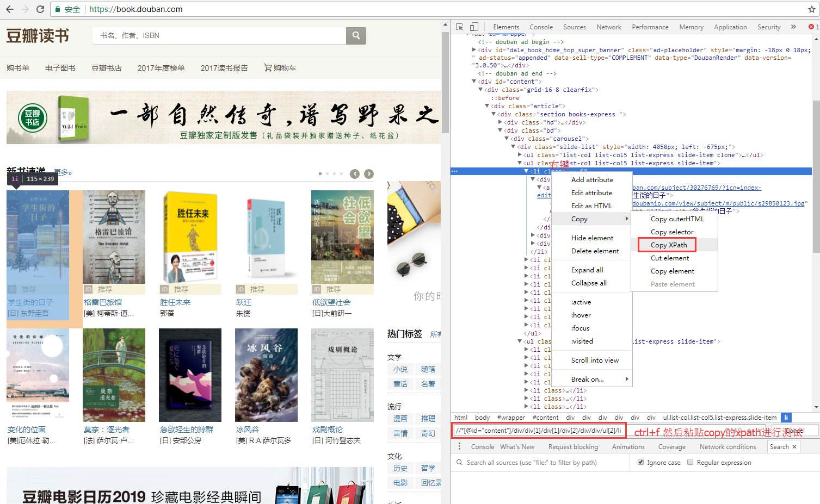Open the 购物车 shopping cart link
Screen dimensions: 820x504
tap(280, 68)
